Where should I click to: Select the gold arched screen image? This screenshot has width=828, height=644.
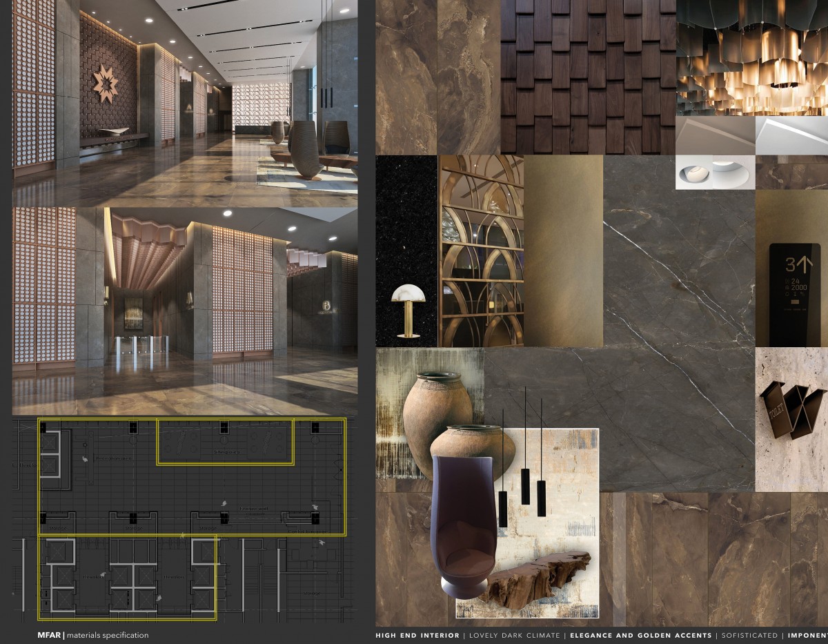(x=480, y=251)
